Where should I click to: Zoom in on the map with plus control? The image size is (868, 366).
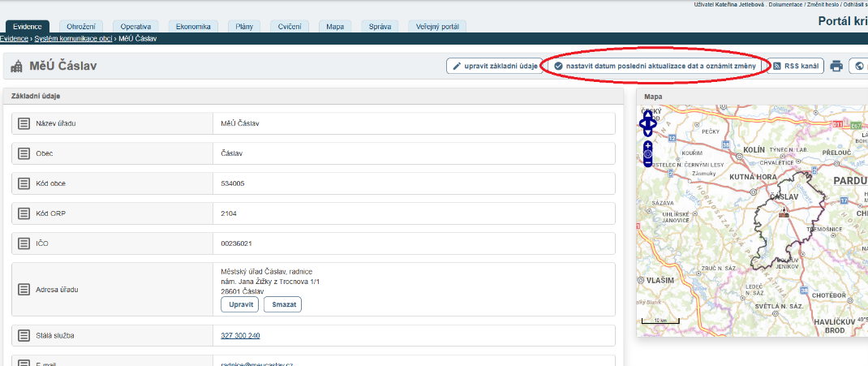[647, 145]
